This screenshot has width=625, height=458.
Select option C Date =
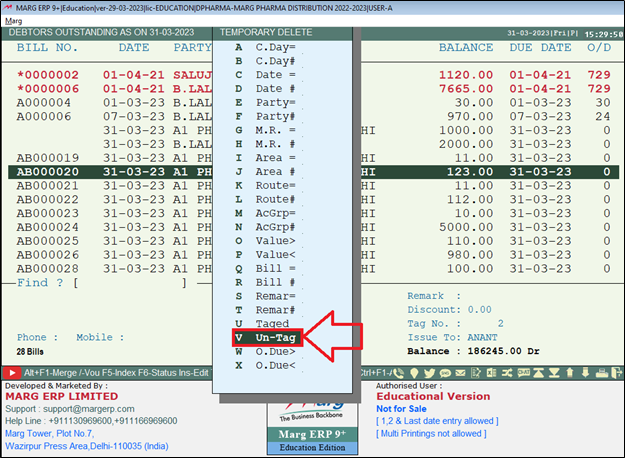click(265, 75)
